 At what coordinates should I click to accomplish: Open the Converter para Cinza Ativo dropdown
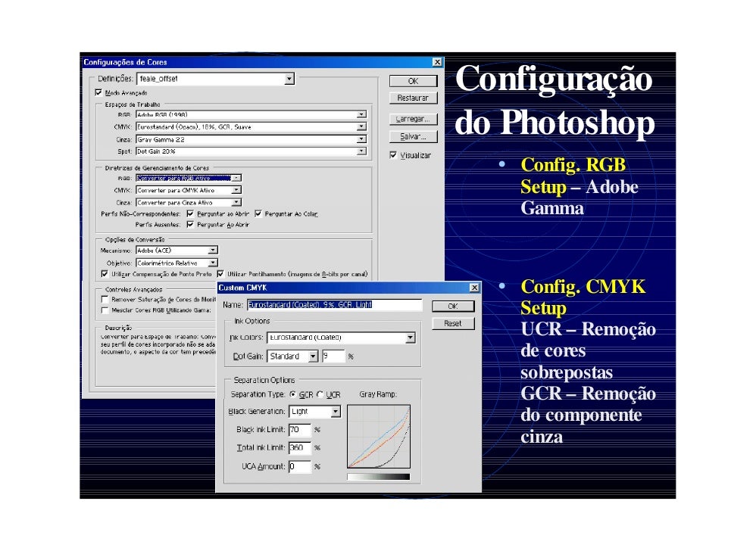(189, 203)
